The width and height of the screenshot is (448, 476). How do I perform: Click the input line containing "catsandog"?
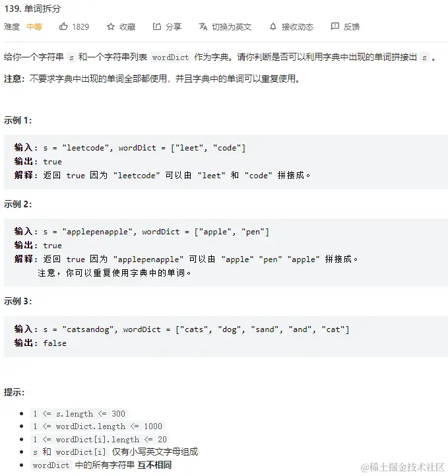[181, 329]
